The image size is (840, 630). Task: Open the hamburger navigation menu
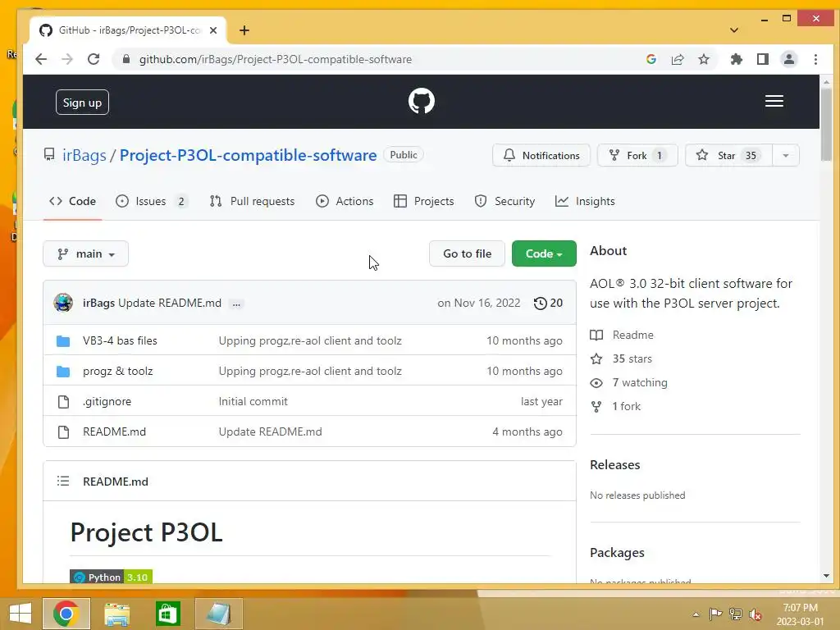point(774,101)
